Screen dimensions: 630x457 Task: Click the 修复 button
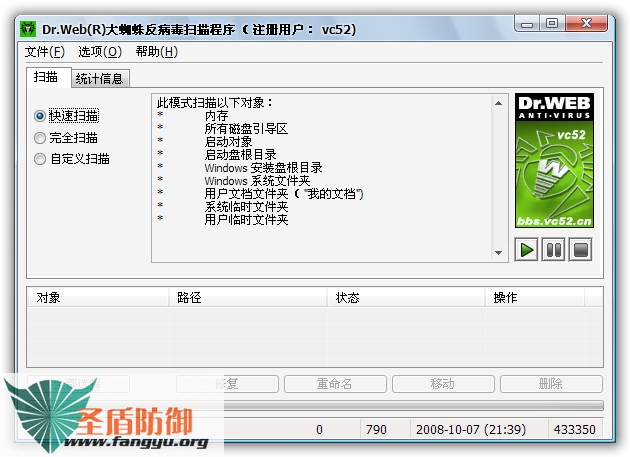pos(227,384)
